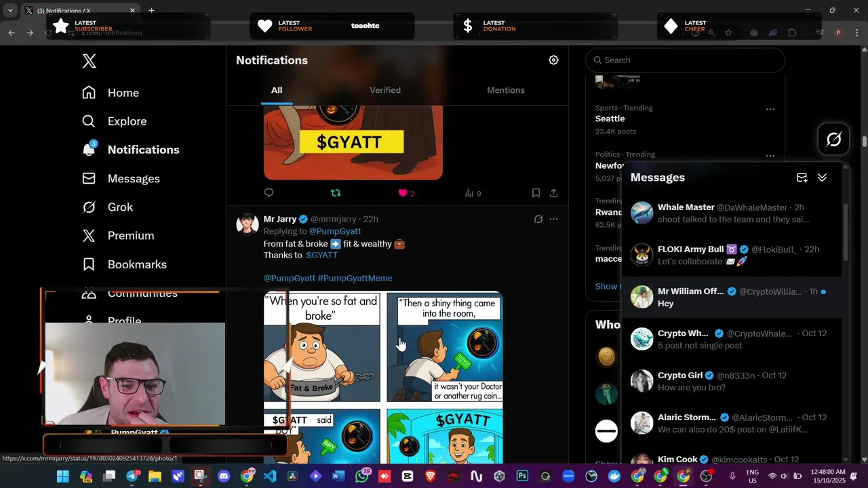Open more options for Politics trend
Screen dimensions: 868x488
[770, 155]
